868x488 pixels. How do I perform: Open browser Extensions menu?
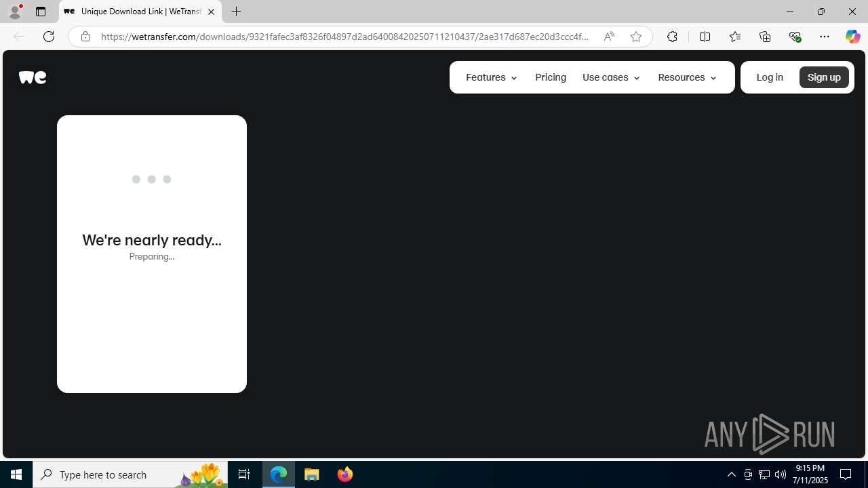tap(672, 37)
